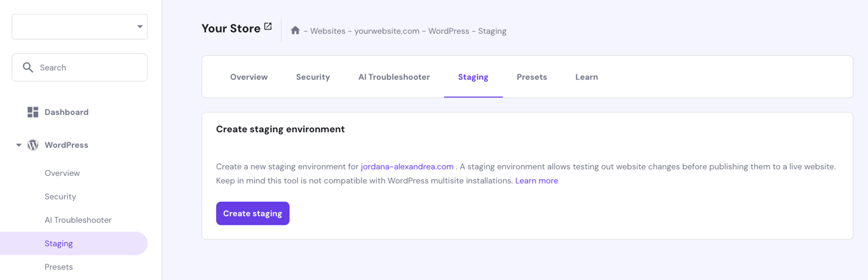Open the AI Troubleshooter tab

tap(394, 77)
